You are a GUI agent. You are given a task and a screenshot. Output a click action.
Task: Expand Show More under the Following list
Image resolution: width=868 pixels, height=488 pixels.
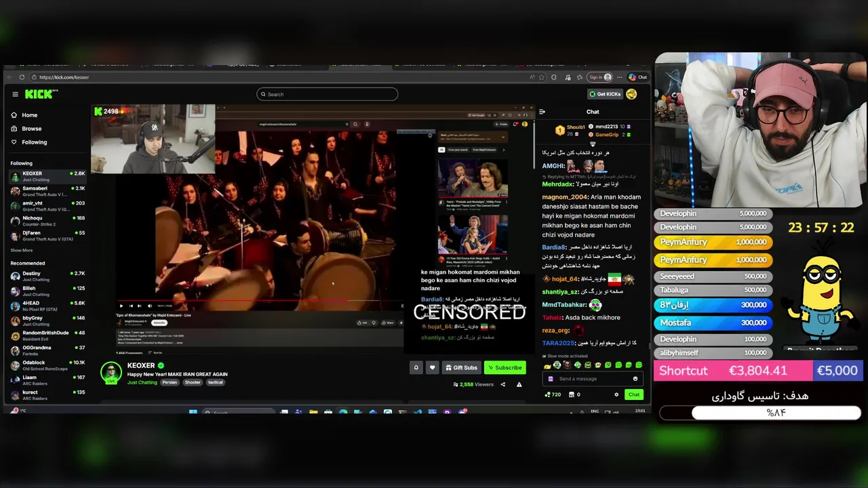[x=22, y=250]
